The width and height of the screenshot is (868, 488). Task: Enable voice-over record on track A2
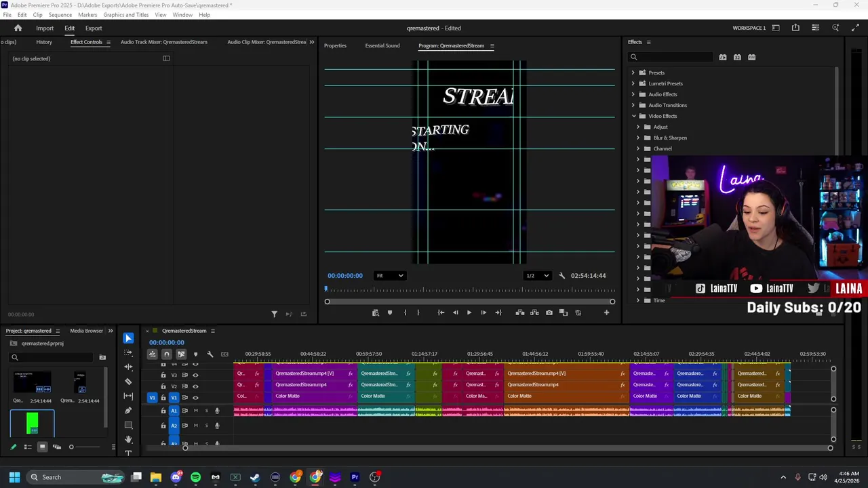pyautogui.click(x=217, y=426)
